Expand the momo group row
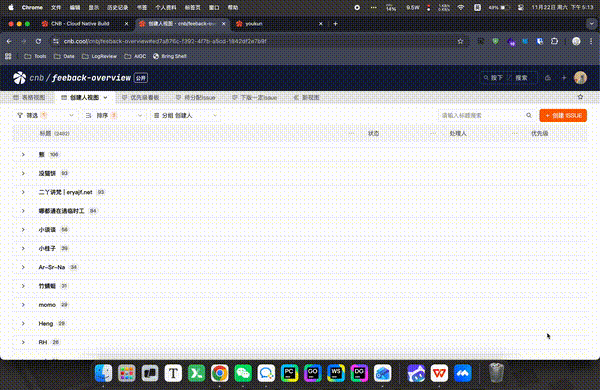Screen dimensions: 600x390 (23, 305)
